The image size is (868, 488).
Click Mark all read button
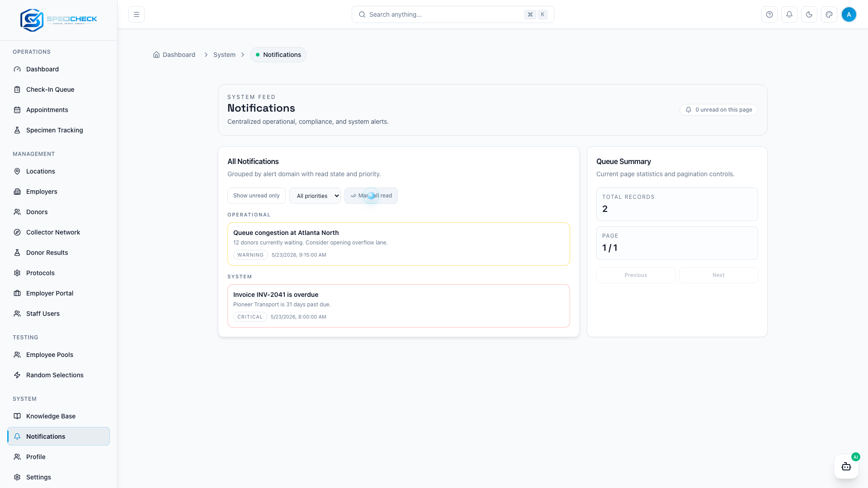[371, 196]
